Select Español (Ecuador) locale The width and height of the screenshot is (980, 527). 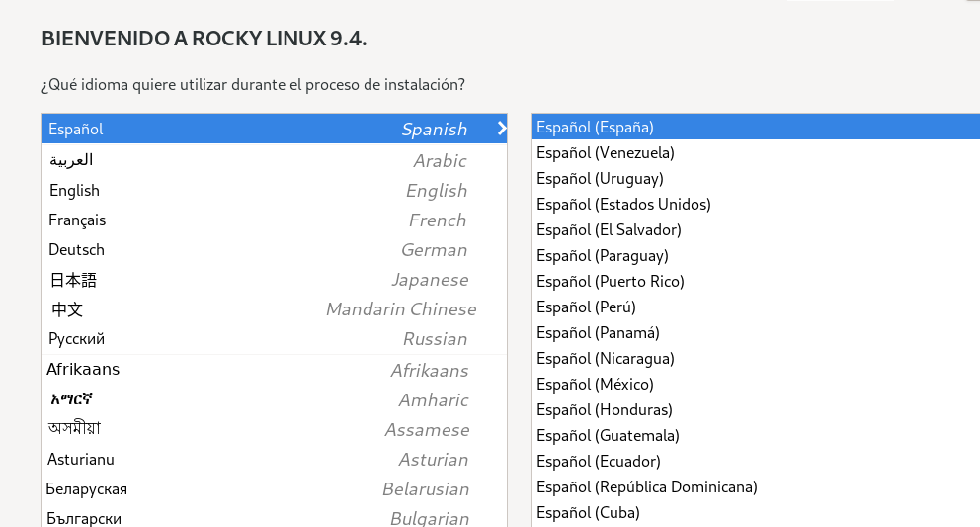757,461
